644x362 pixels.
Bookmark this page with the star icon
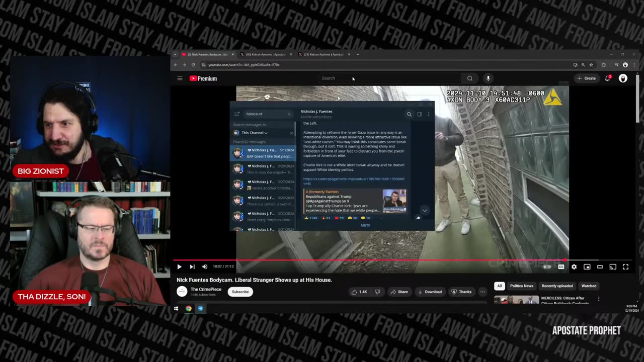point(591,65)
